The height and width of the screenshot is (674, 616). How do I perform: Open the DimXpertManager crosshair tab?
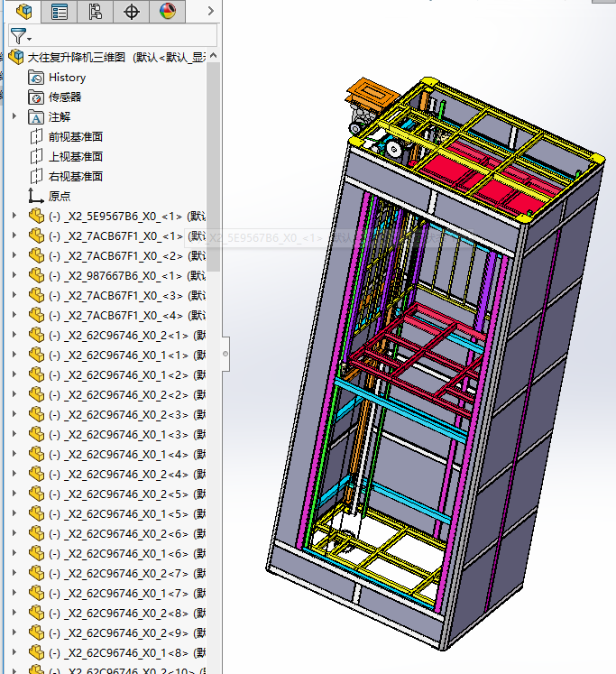pos(132,12)
